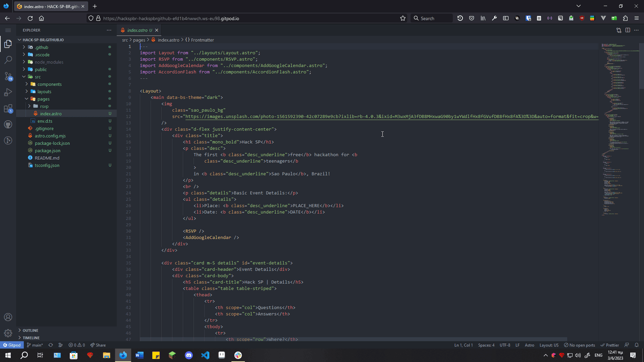Open the Manage gear settings icon

coord(8,333)
